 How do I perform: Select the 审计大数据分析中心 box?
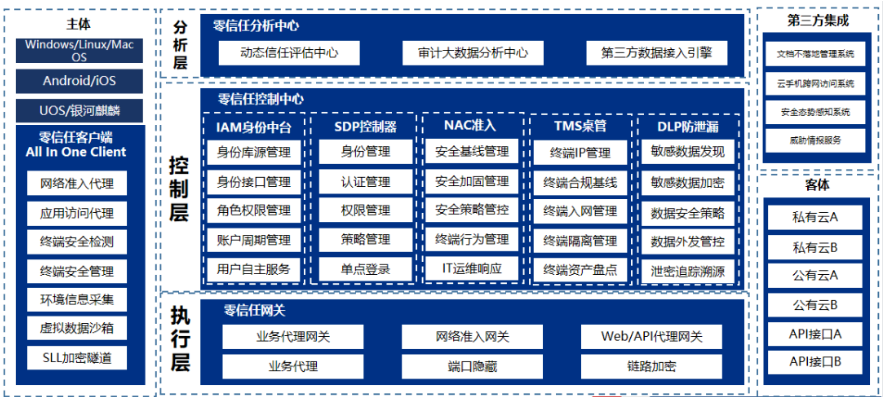click(473, 53)
